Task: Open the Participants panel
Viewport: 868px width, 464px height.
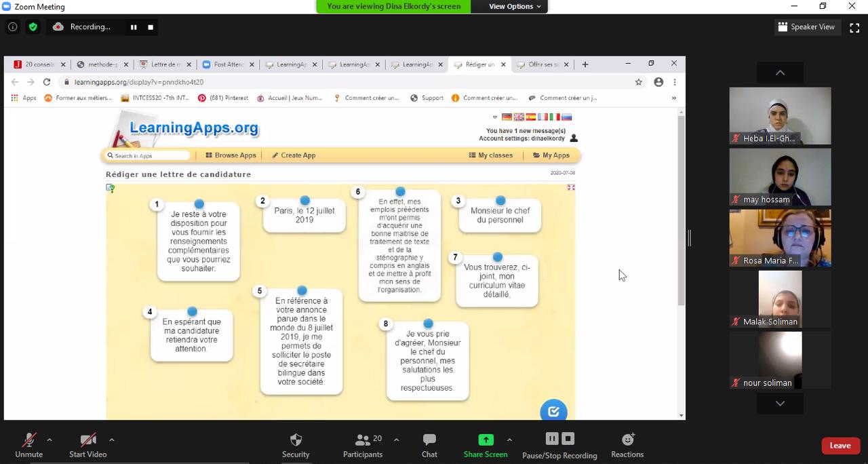Action: tap(363, 445)
